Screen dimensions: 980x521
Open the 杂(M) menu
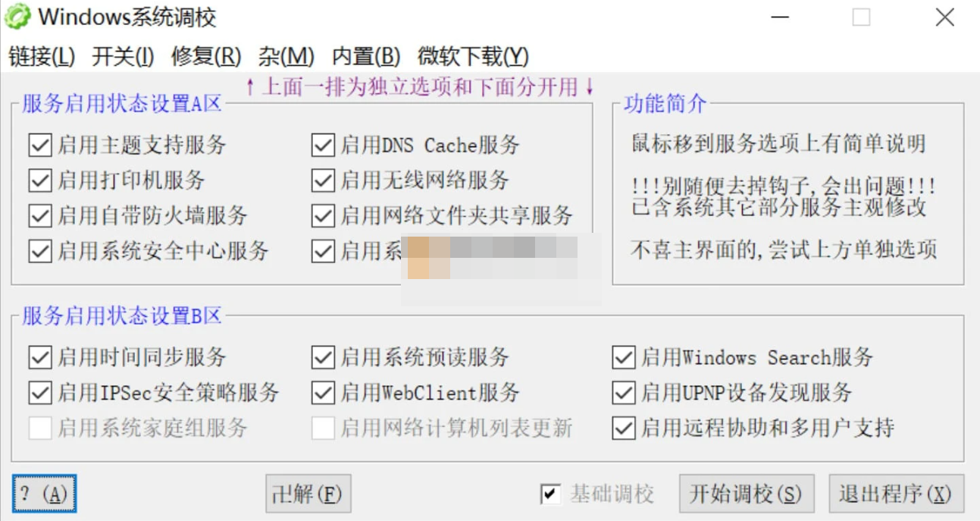pyautogui.click(x=286, y=56)
